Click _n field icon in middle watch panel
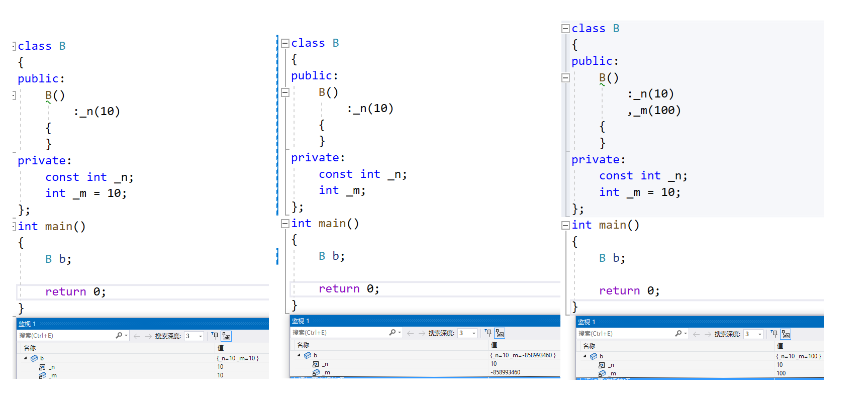Screen dimensions: 868x402 pos(316,364)
